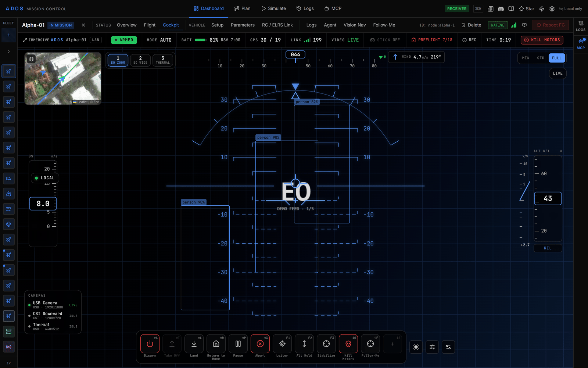Open the Logs panel in right sidebar
The height and width of the screenshot is (368, 588).
581,26
